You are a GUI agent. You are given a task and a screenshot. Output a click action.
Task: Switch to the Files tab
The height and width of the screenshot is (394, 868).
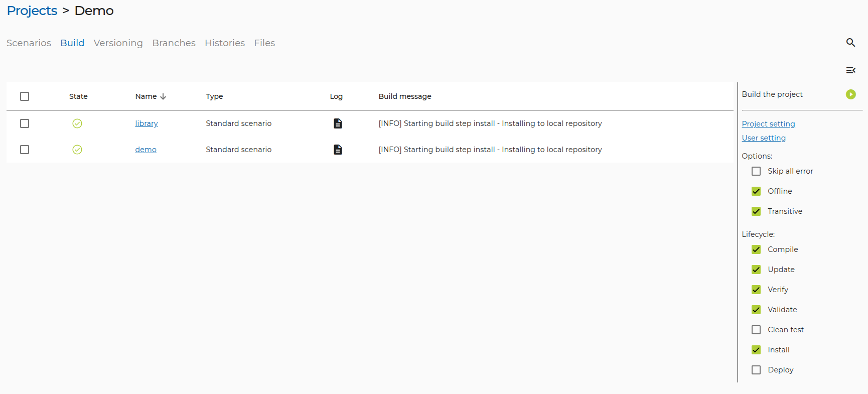(x=264, y=43)
